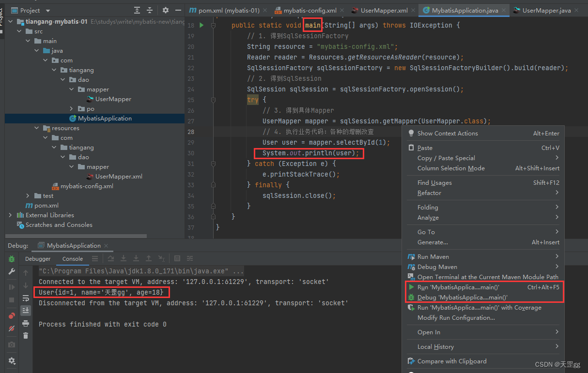Switch to mybatis-config.xml editor tab
The width and height of the screenshot is (588, 373).
(310, 10)
